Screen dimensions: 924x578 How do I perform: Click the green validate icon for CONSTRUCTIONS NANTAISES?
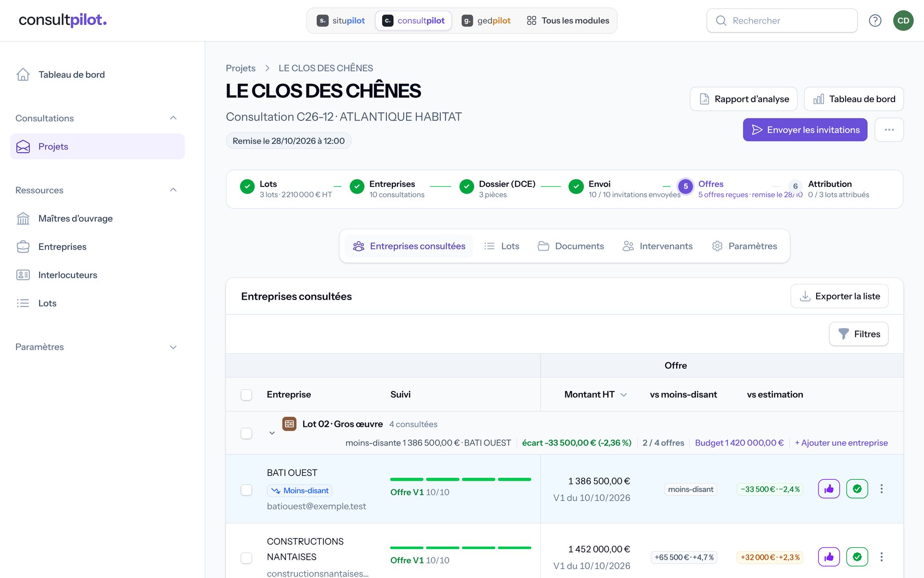pos(857,557)
